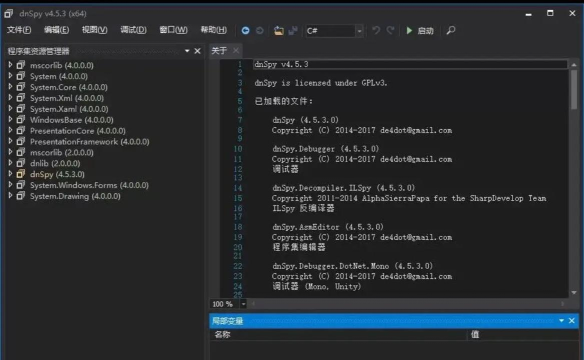Expand the WindowsBase (4.0.0.0) node

(10, 119)
